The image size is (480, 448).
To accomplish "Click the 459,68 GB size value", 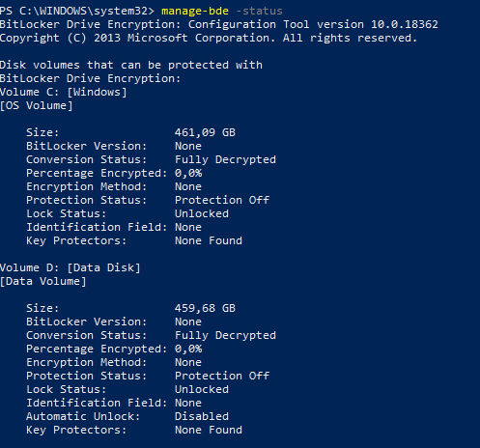I will [x=205, y=308].
